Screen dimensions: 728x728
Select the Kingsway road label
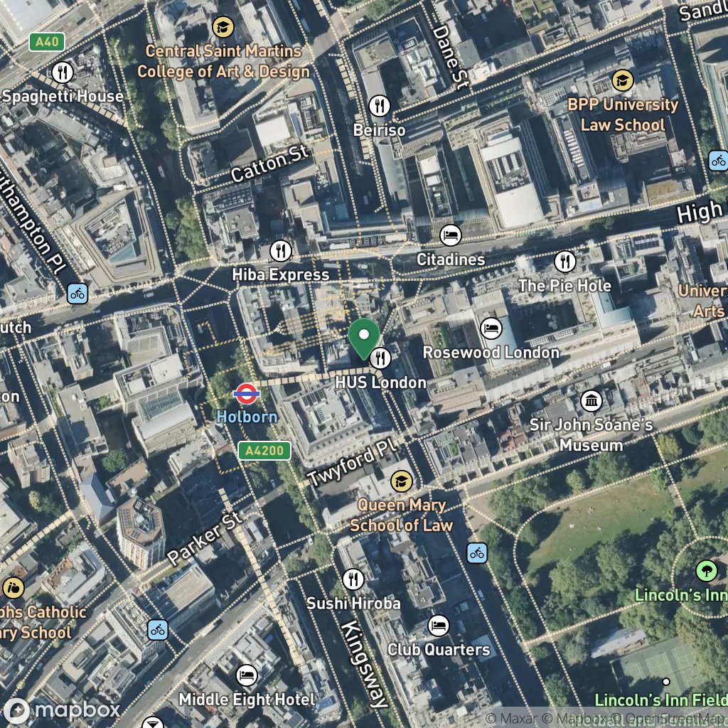pyautogui.click(x=365, y=665)
